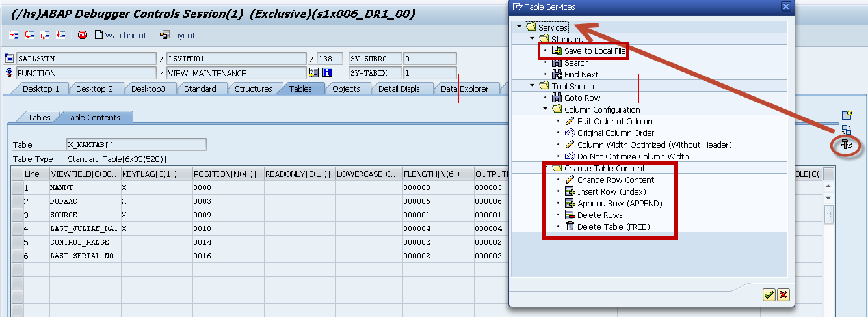868x317 pixels.
Task: Click the SY-SUBRC variable name field
Action: click(x=375, y=59)
